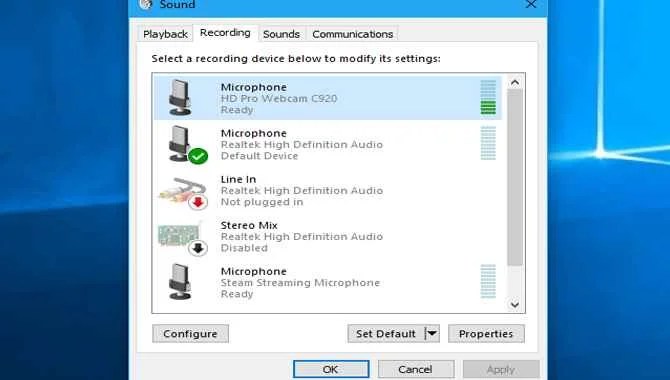Select the Realtek default microphone icon

click(180, 144)
